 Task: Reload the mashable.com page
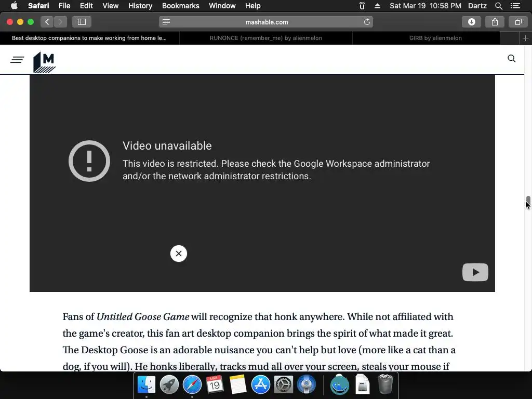point(367,22)
